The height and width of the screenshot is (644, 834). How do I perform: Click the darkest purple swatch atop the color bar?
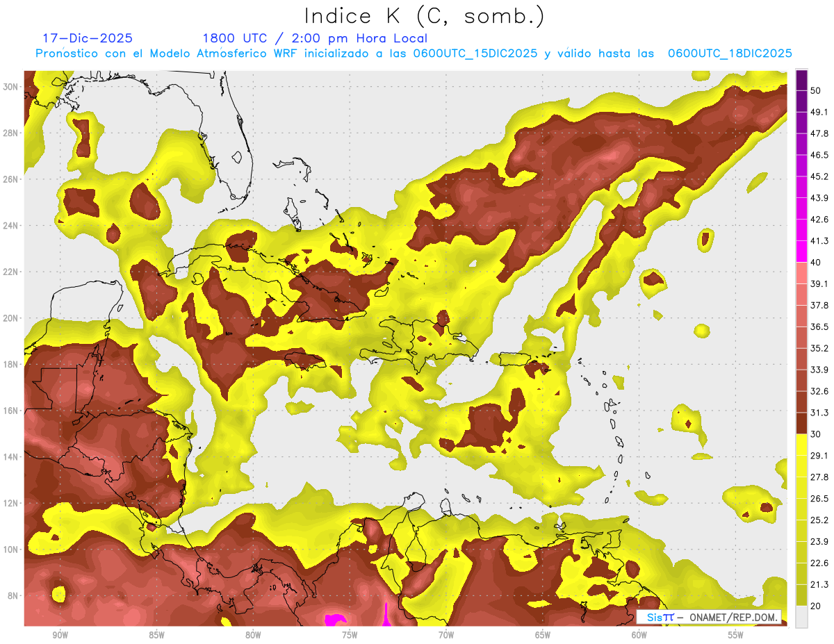coord(801,80)
